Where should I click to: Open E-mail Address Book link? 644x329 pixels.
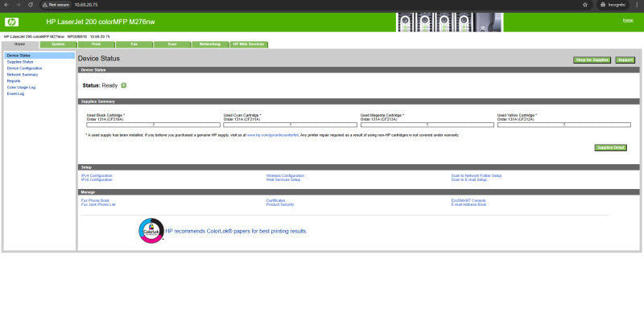[x=469, y=204]
